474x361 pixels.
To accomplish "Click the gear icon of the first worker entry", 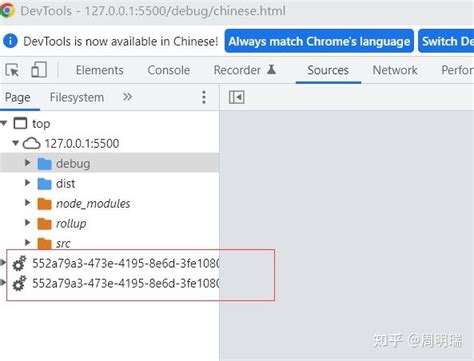I will [x=19, y=263].
